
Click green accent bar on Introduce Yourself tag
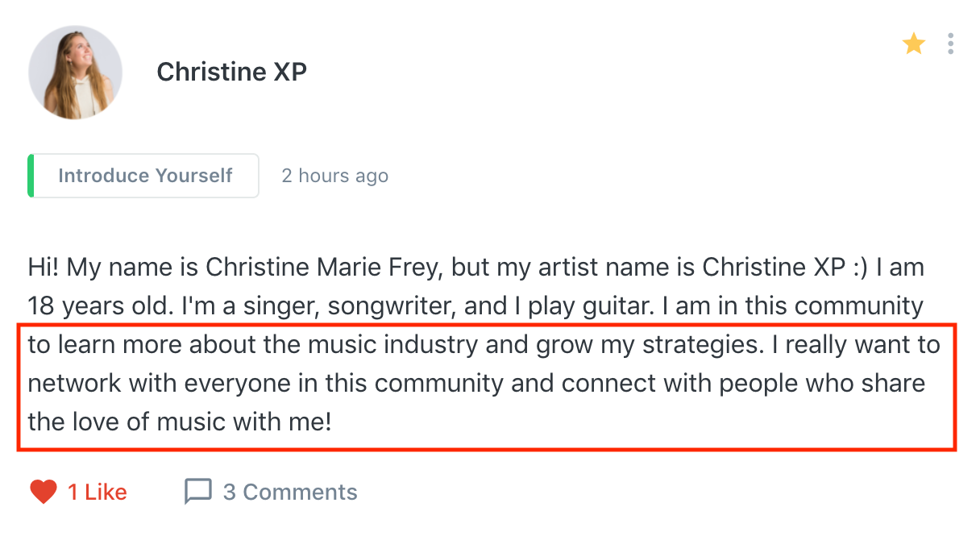pos(31,176)
